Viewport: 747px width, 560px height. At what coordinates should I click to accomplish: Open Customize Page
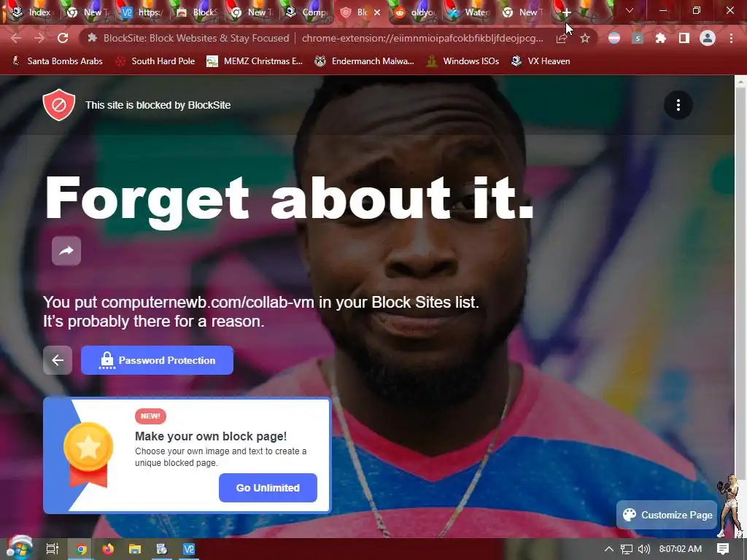667,515
